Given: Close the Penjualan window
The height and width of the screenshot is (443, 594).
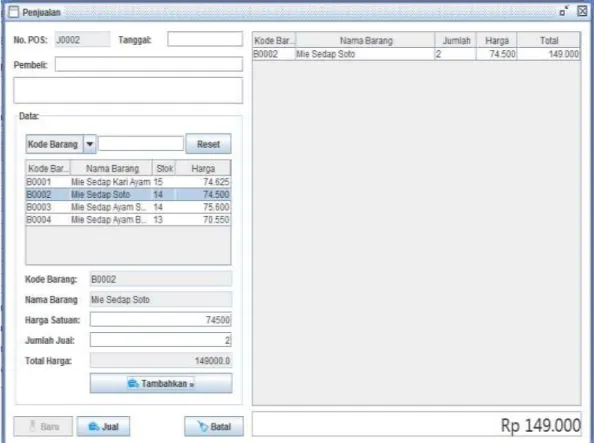Looking at the screenshot, I should pos(582,11).
